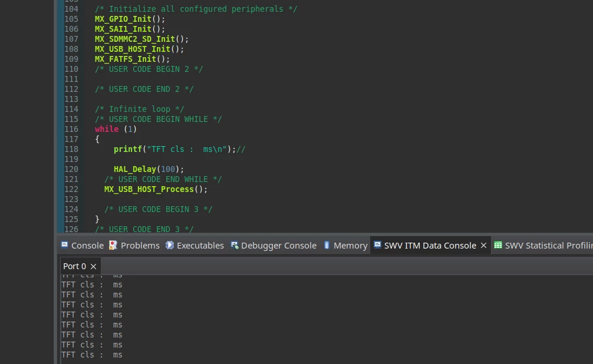
Task: Switch to the Console tab
Action: click(x=82, y=245)
